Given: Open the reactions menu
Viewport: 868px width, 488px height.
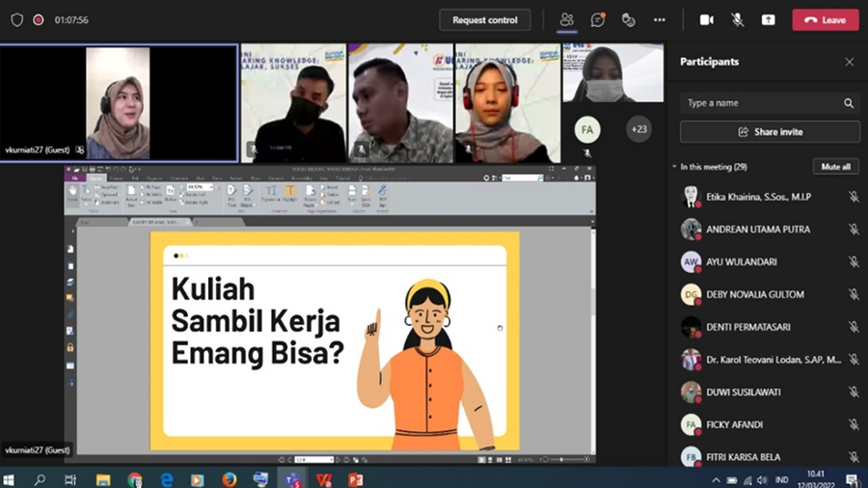Looking at the screenshot, I should [x=628, y=19].
